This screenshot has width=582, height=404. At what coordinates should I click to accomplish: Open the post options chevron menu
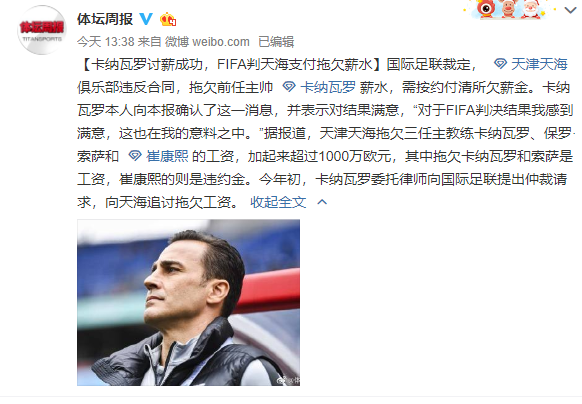(570, 10)
